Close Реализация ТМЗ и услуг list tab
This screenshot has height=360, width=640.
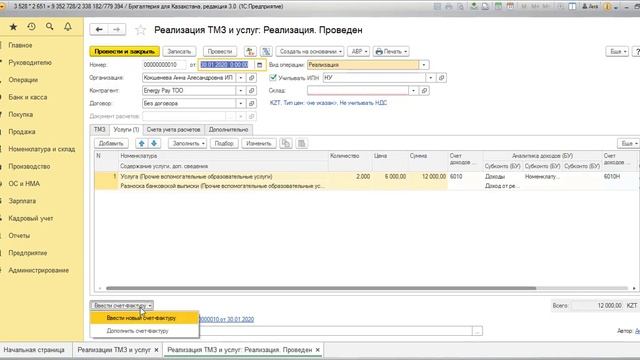pos(156,350)
